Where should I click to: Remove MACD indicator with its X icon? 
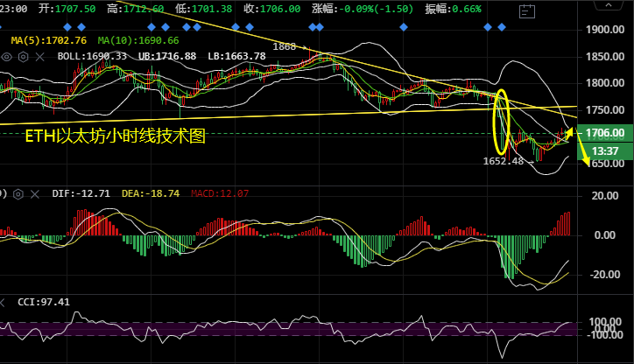click(x=35, y=194)
